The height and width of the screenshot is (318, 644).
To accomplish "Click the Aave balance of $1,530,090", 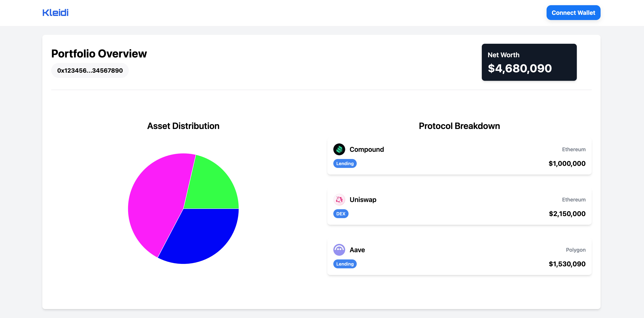I will [567, 264].
